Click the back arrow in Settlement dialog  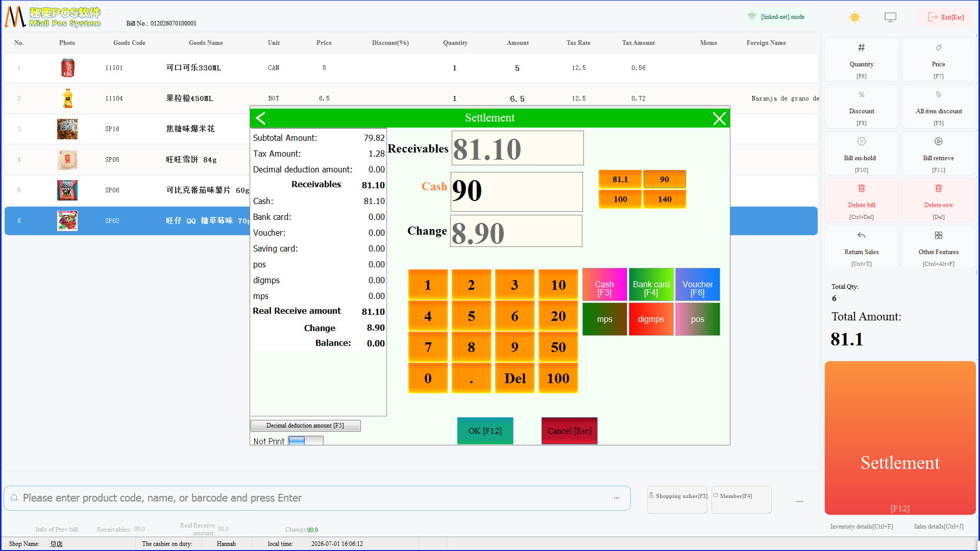[260, 118]
